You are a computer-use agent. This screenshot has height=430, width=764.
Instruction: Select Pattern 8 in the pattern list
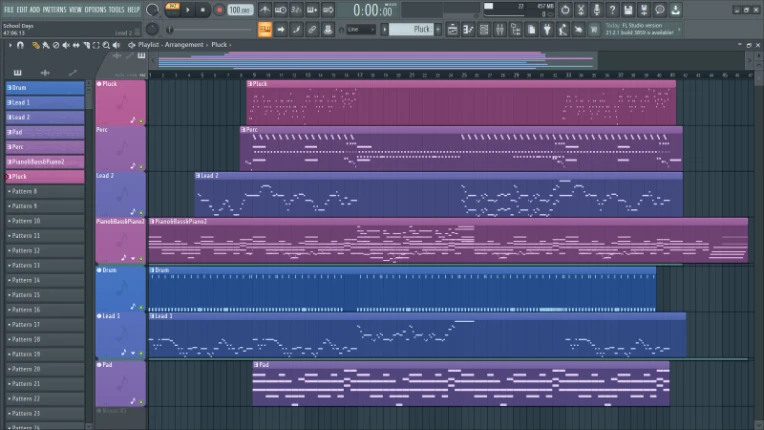[44, 191]
